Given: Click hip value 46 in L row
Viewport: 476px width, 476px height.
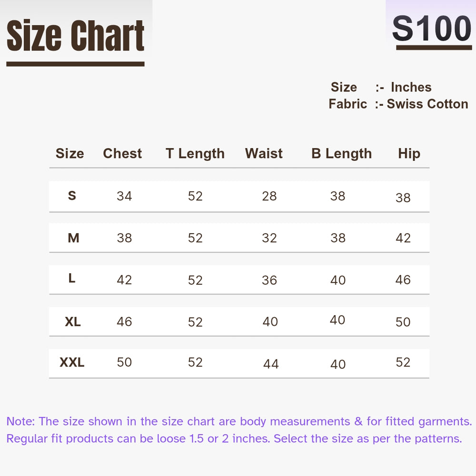Looking at the screenshot, I should [x=403, y=279].
